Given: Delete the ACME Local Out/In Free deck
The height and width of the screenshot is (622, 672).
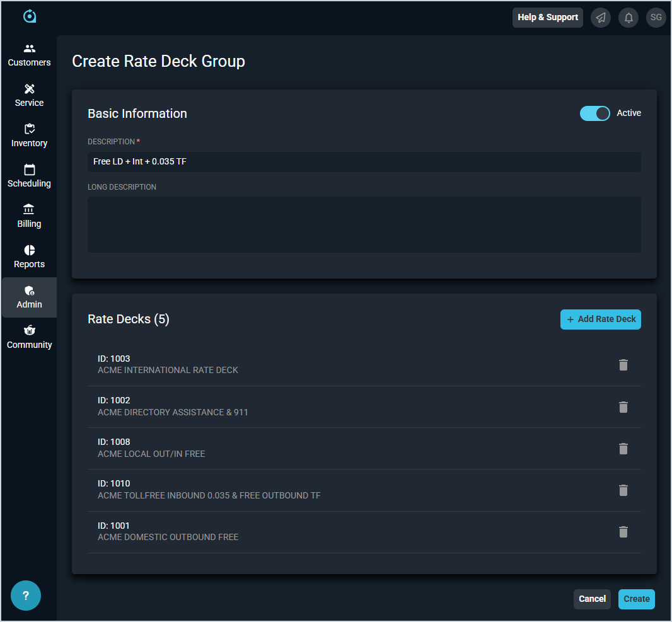Looking at the screenshot, I should tap(623, 449).
